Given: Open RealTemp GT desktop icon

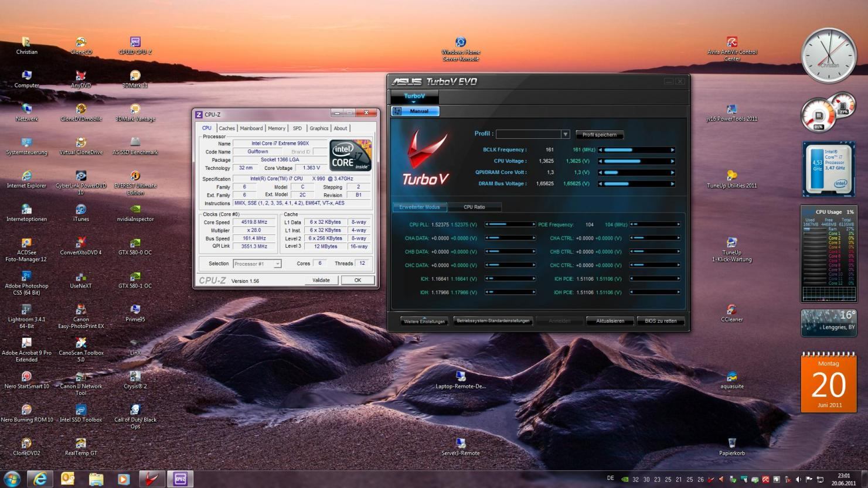Looking at the screenshot, I should coord(81,446).
